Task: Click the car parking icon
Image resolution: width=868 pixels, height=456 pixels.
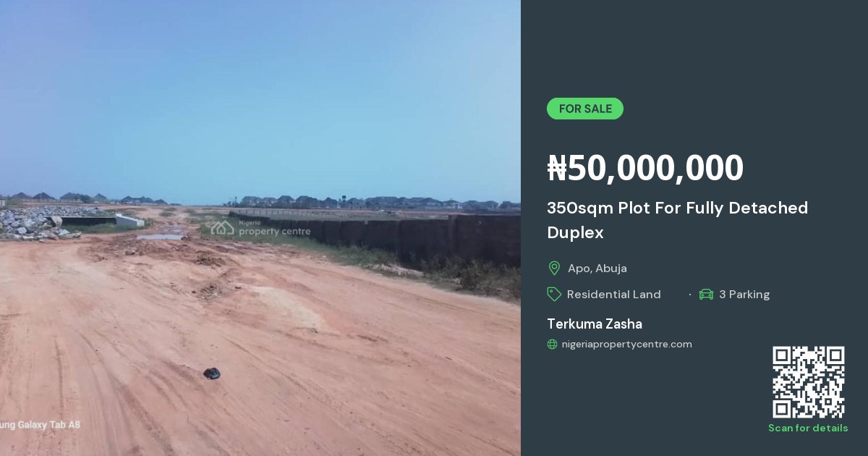Action: pos(706,294)
